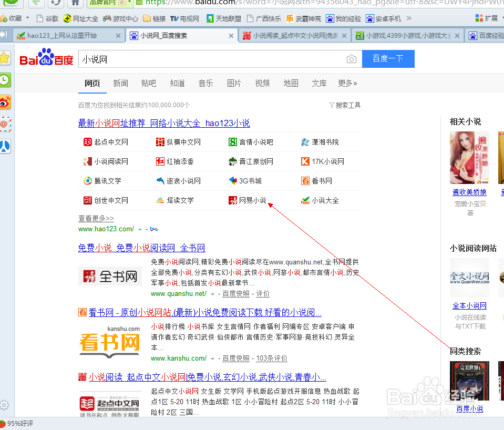Open the 看书网 result title
This screenshot has width=504, height=430.
point(205,312)
